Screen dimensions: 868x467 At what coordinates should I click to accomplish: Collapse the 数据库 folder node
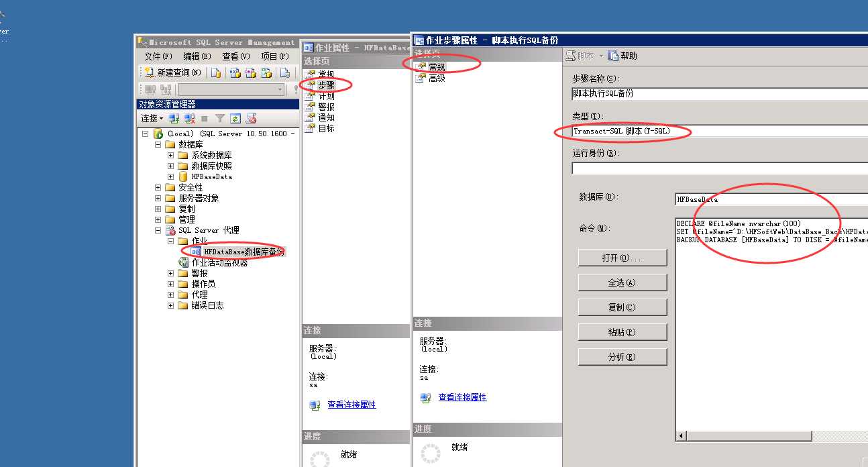click(158, 144)
